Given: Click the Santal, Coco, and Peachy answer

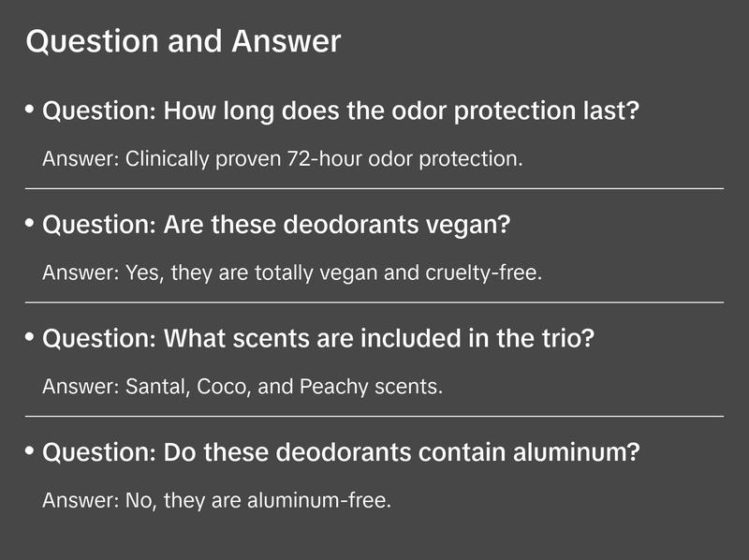Looking at the screenshot, I should tap(242, 386).
